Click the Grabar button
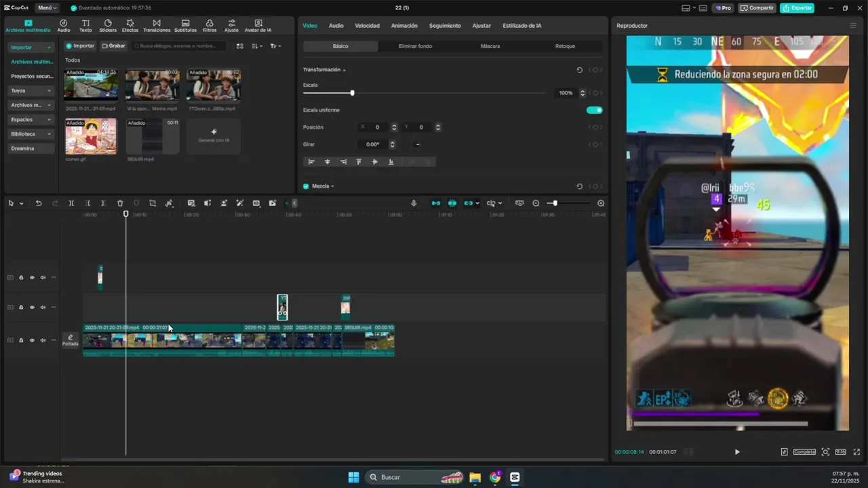The image size is (868, 488). pos(113,46)
